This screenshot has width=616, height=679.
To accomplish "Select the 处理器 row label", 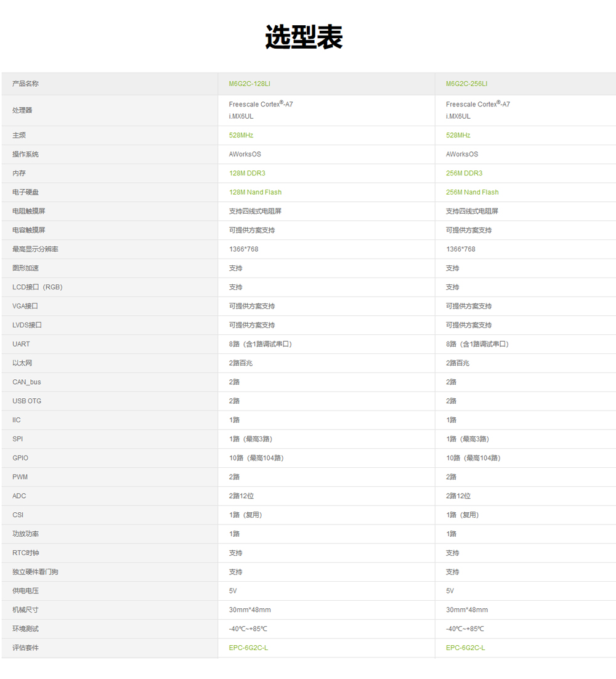I will pos(22,110).
